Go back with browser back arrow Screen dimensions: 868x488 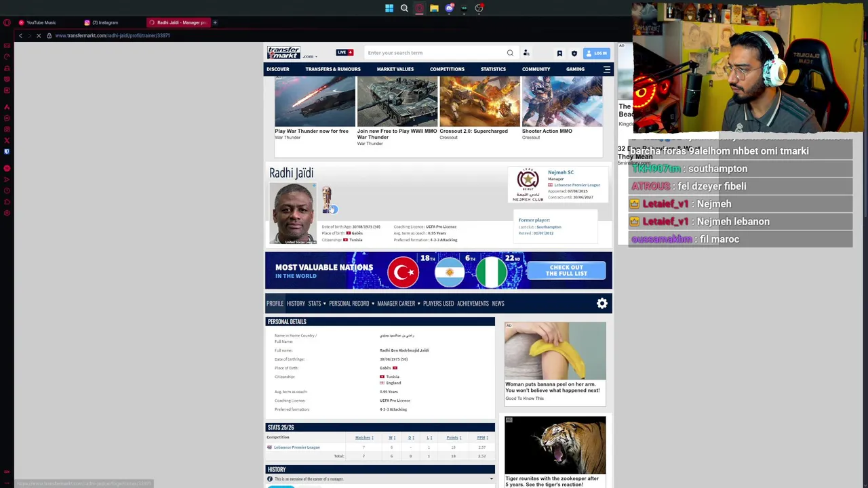[20, 35]
